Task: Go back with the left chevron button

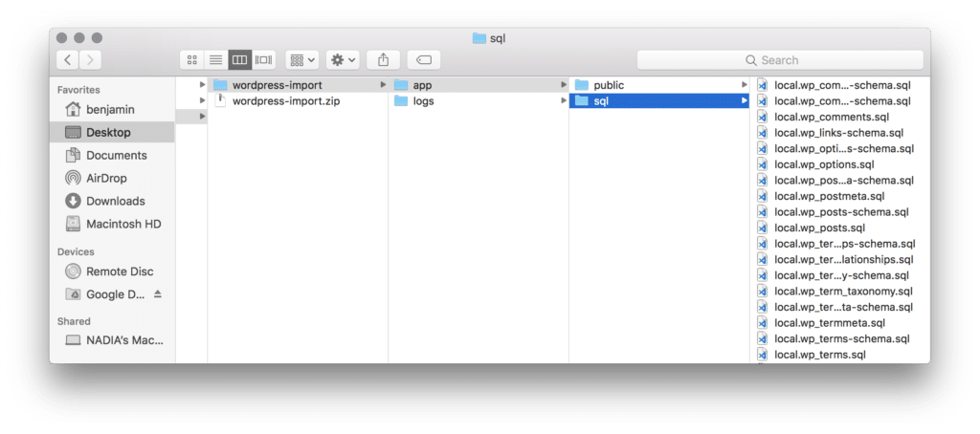Action: (x=68, y=60)
